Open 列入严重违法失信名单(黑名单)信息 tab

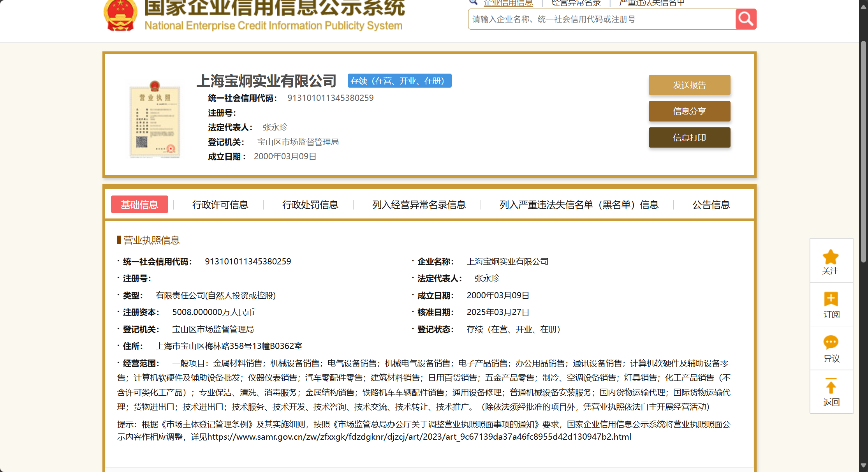tap(579, 205)
